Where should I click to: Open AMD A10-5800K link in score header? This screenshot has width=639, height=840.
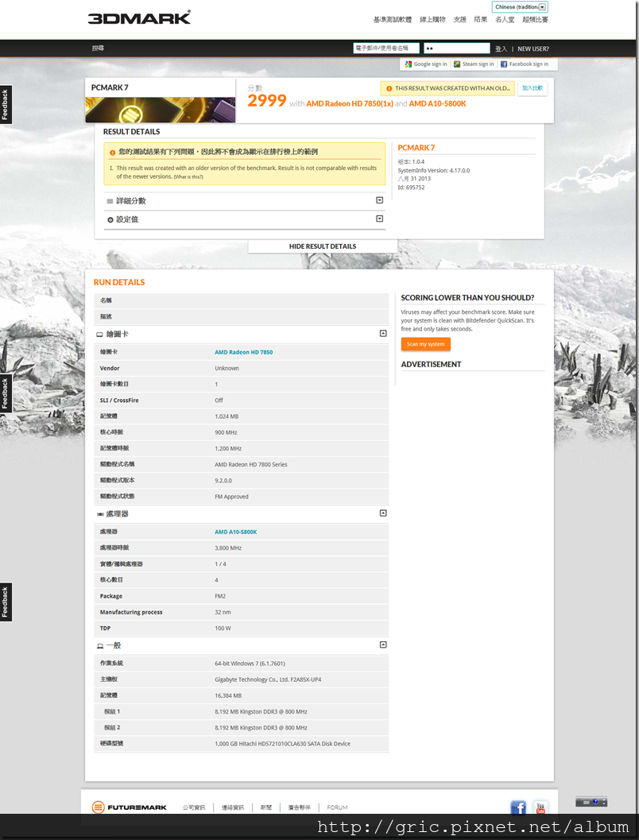pos(438,104)
